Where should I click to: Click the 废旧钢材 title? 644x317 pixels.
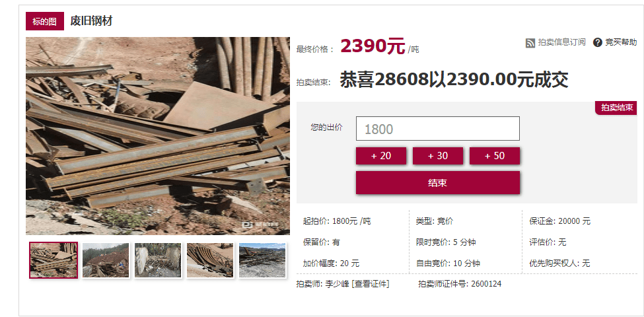[x=91, y=20]
